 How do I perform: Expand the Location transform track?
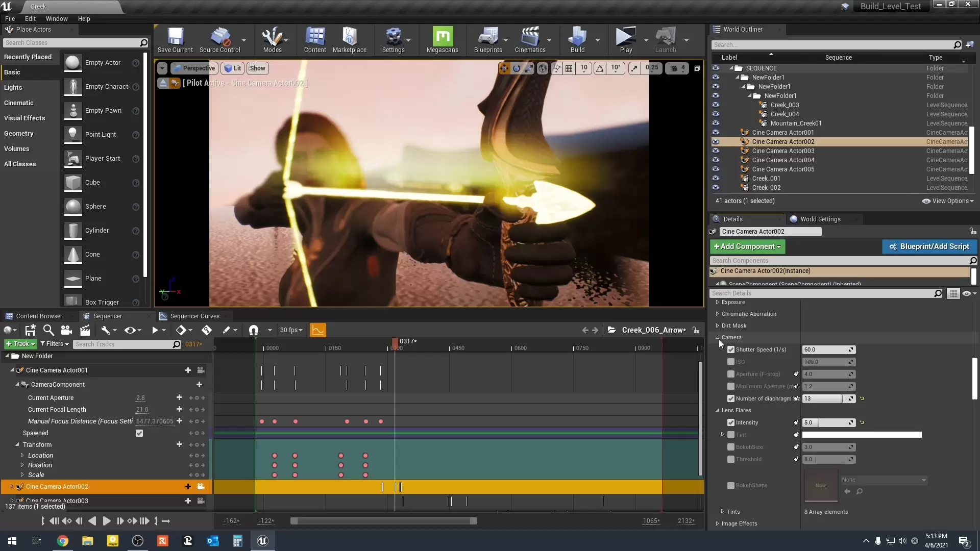pos(22,456)
